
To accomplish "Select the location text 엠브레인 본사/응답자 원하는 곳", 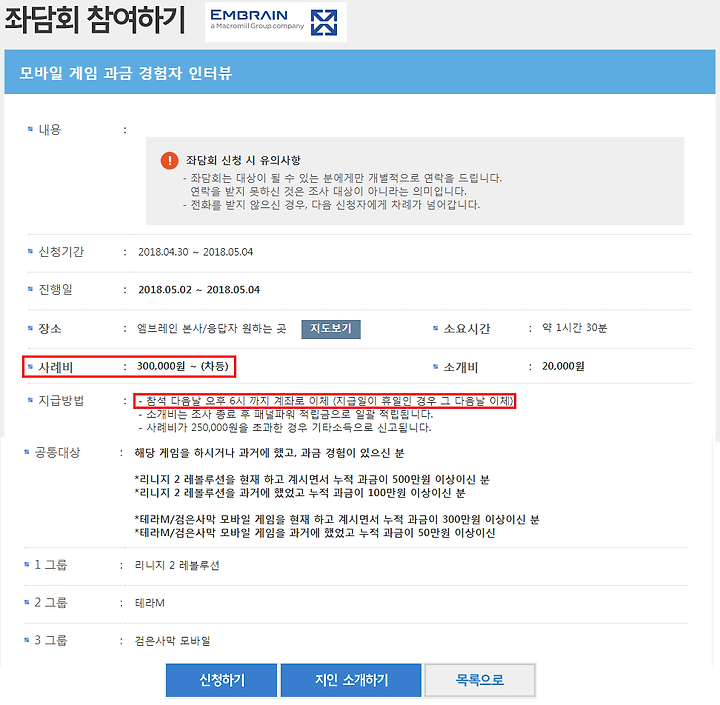I will point(212,328).
